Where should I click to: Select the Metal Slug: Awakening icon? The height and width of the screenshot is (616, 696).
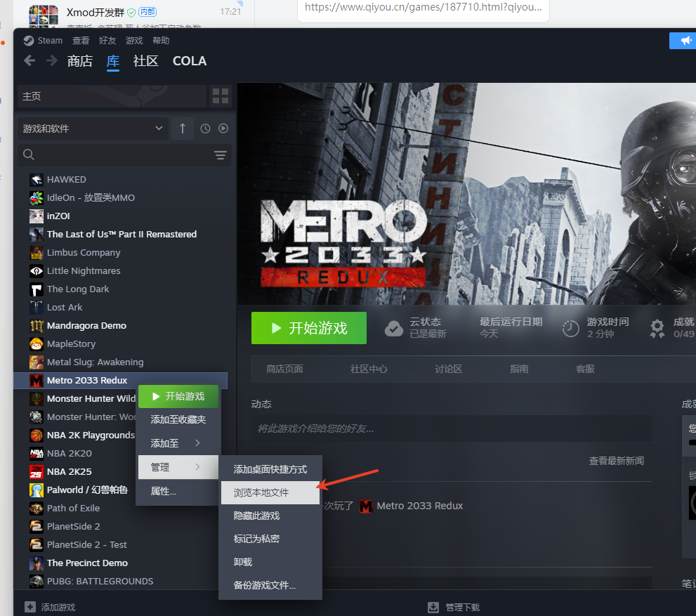(x=37, y=362)
